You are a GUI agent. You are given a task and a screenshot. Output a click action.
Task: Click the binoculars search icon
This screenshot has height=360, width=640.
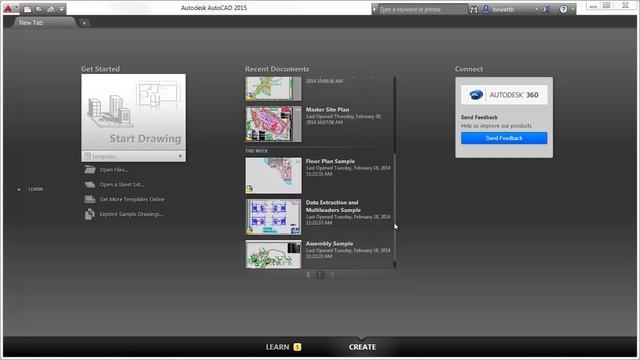tap(473, 9)
